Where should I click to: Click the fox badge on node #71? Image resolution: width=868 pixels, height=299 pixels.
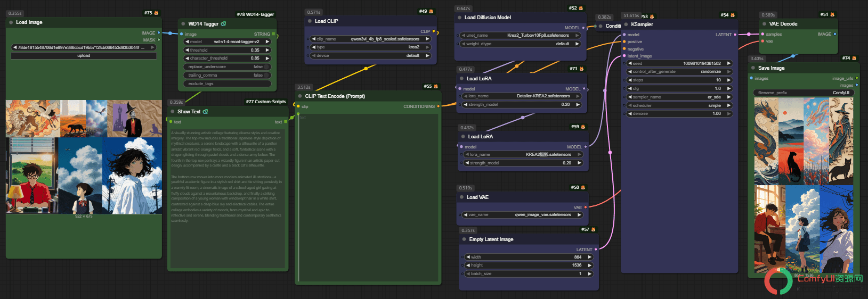581,69
